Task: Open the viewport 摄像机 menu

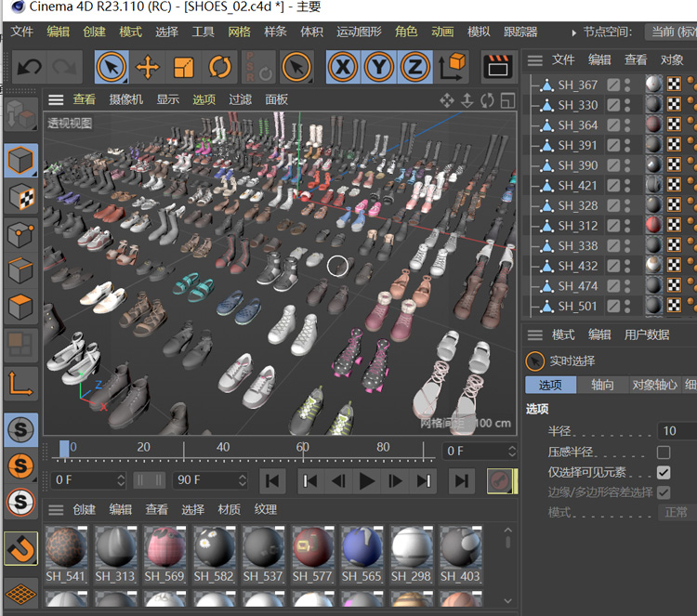Action: (x=125, y=99)
